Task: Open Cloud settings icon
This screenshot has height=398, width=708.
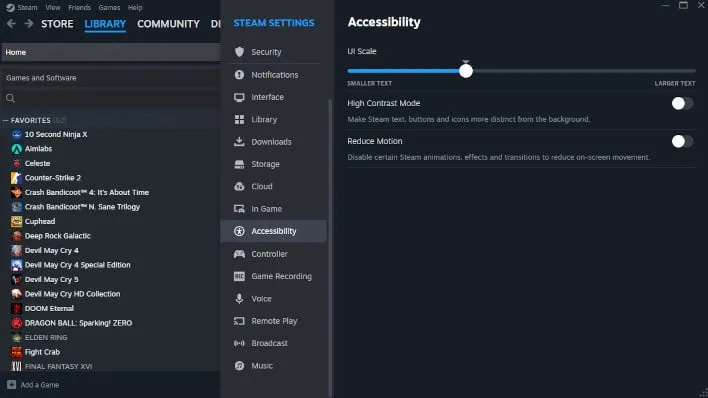Action: point(239,186)
